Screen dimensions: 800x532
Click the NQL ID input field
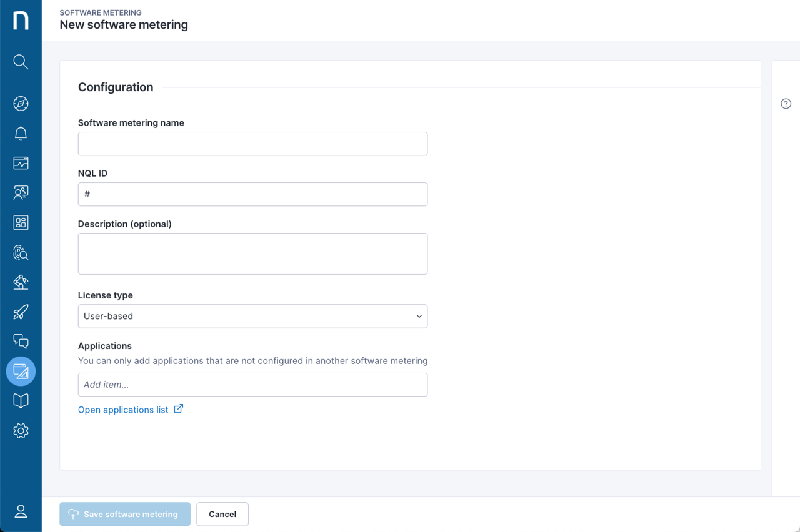(252, 194)
